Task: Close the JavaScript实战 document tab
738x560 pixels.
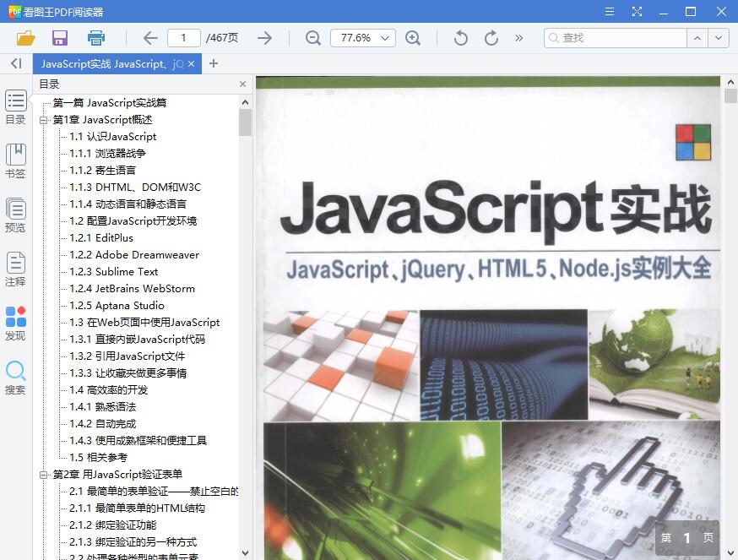Action: coord(191,63)
